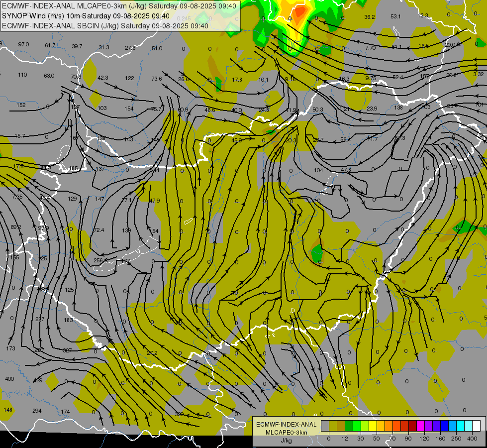Select the white legend swatch for 400
487x448 pixels.
[x=477, y=426]
